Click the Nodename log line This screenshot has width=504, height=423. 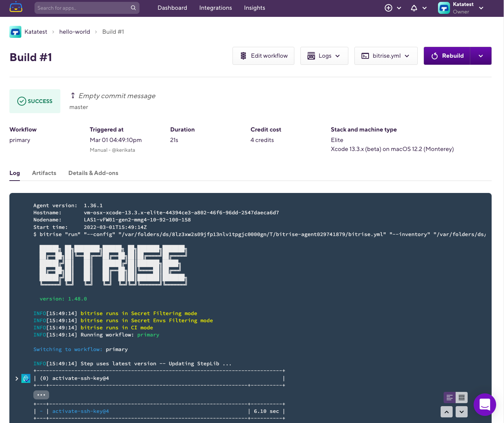click(112, 220)
